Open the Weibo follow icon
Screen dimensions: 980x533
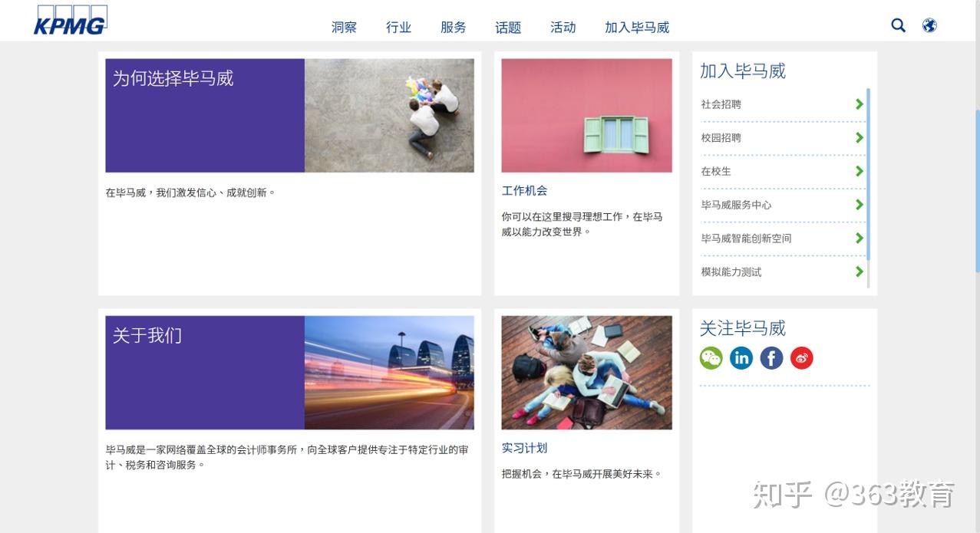(802, 358)
